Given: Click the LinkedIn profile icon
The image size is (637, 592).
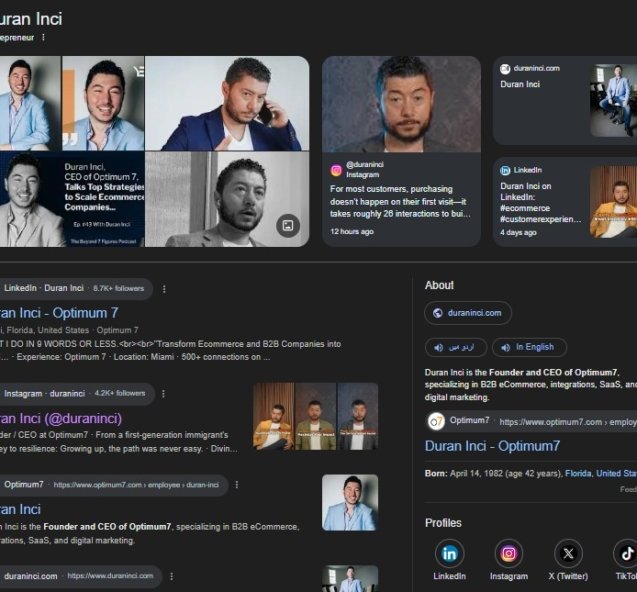Looking at the screenshot, I should coord(449,553).
